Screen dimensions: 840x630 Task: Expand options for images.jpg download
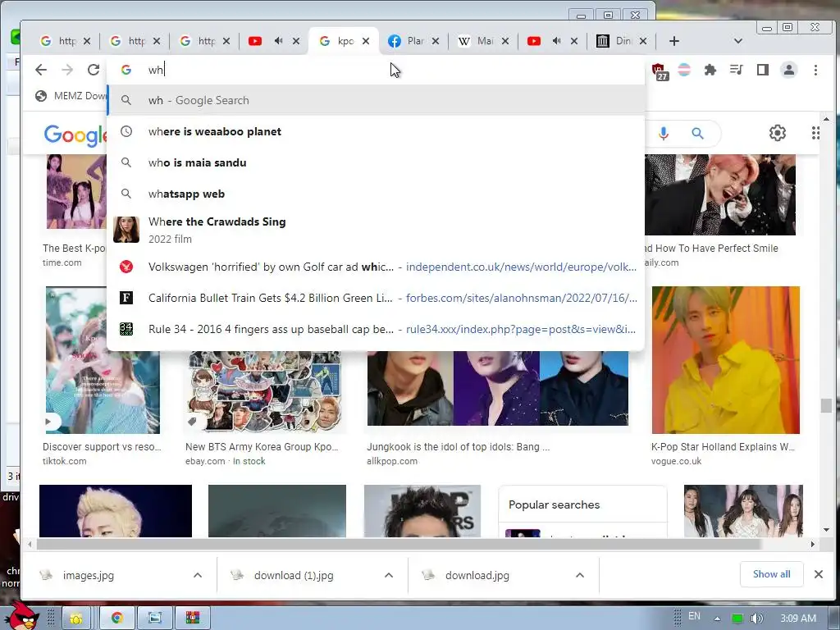[x=198, y=575]
